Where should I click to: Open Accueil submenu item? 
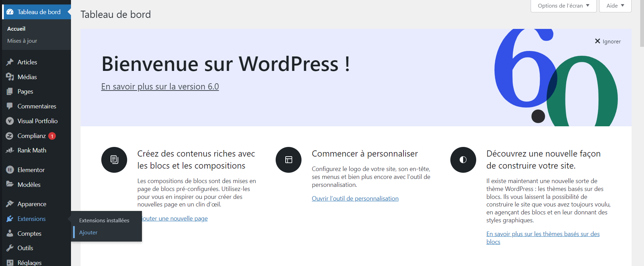point(16,29)
